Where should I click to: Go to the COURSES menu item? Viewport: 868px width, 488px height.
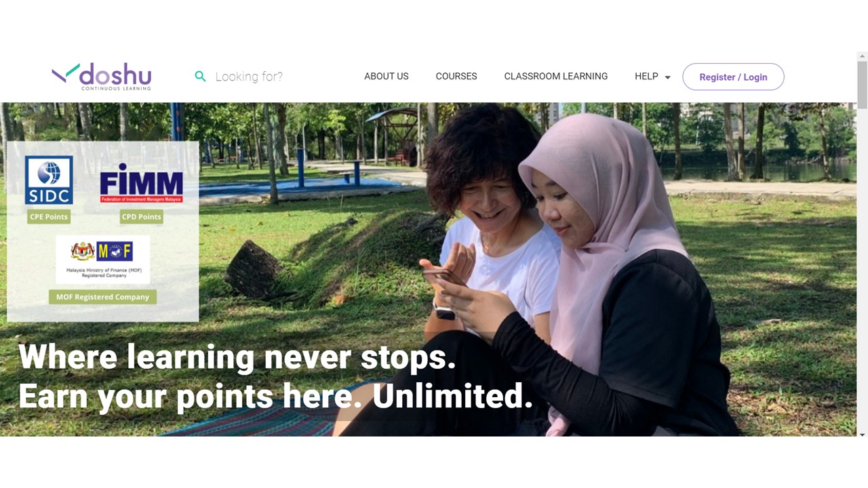456,77
